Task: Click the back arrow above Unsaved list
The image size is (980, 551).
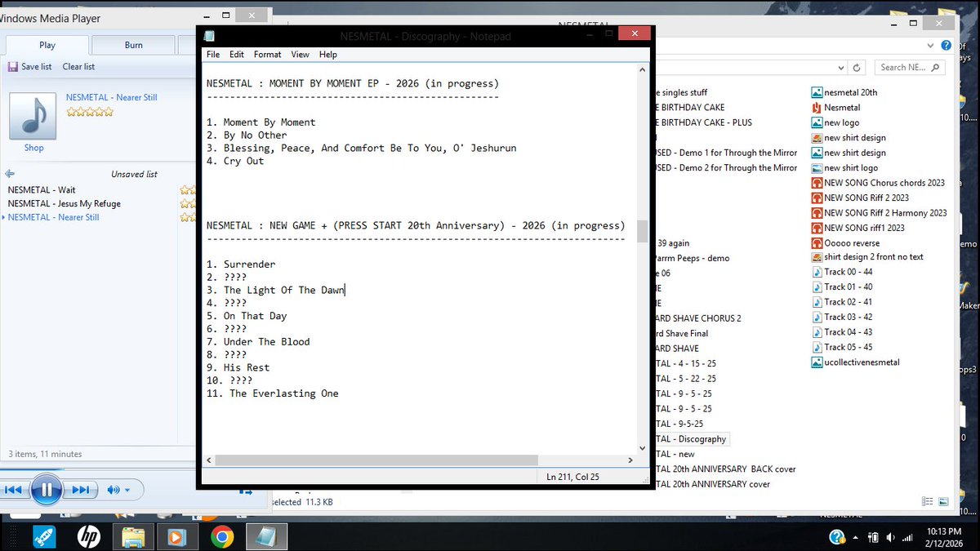Action: (x=10, y=174)
